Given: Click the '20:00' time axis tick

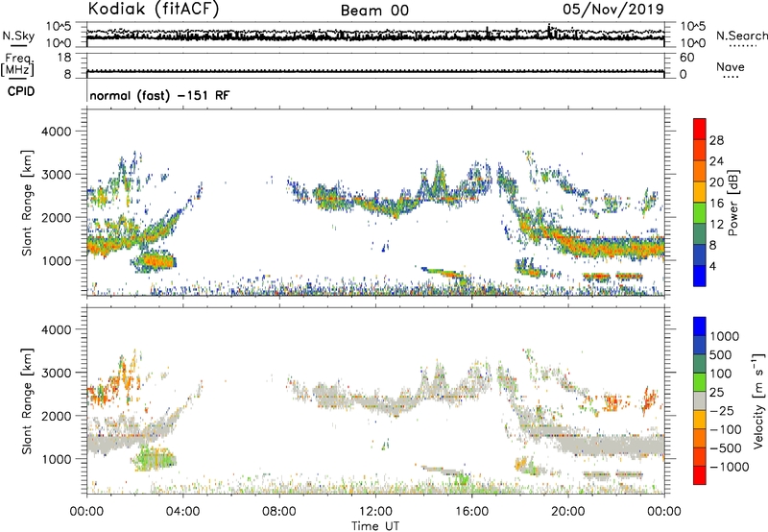Looking at the screenshot, I should point(568,512).
